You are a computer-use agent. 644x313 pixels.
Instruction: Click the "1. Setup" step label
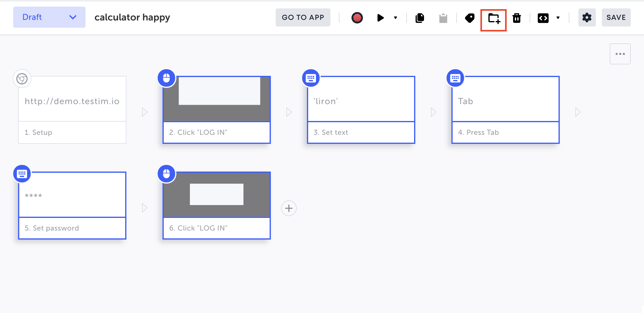(38, 132)
